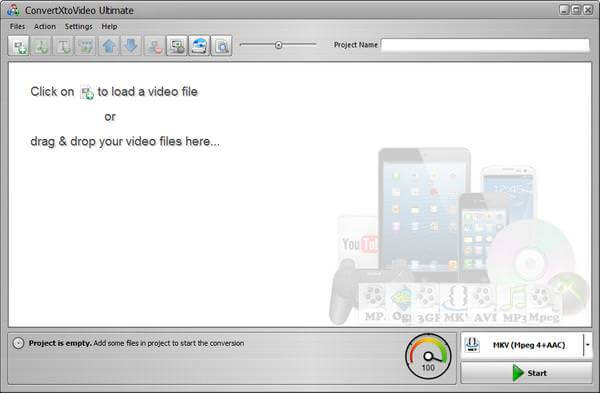The image size is (600, 393).
Task: Click the add video file toolbar icon
Action: click(18, 46)
